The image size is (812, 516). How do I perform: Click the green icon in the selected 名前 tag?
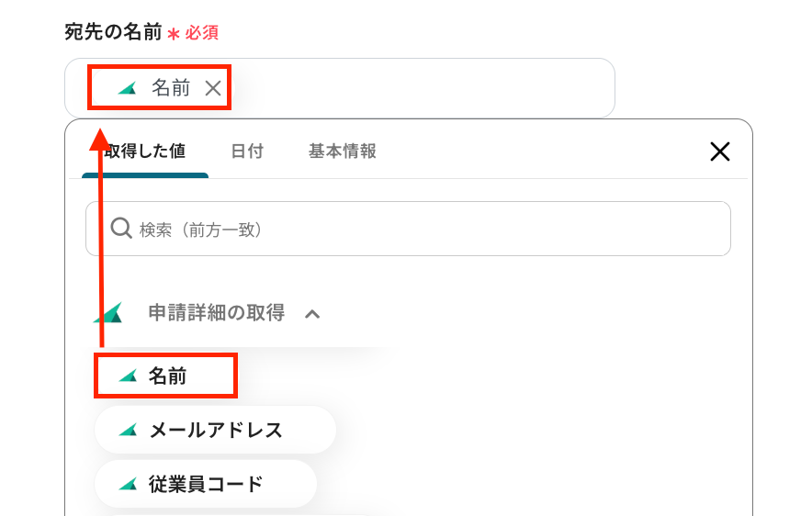pyautogui.click(x=128, y=88)
